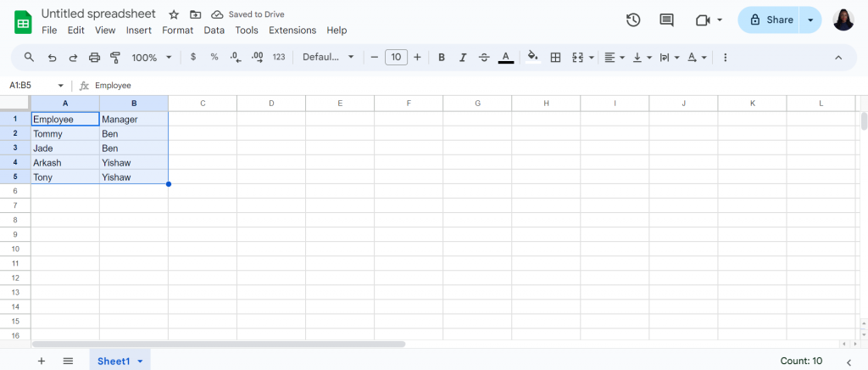The image size is (868, 370).
Task: Open the Format menu
Action: (x=178, y=31)
